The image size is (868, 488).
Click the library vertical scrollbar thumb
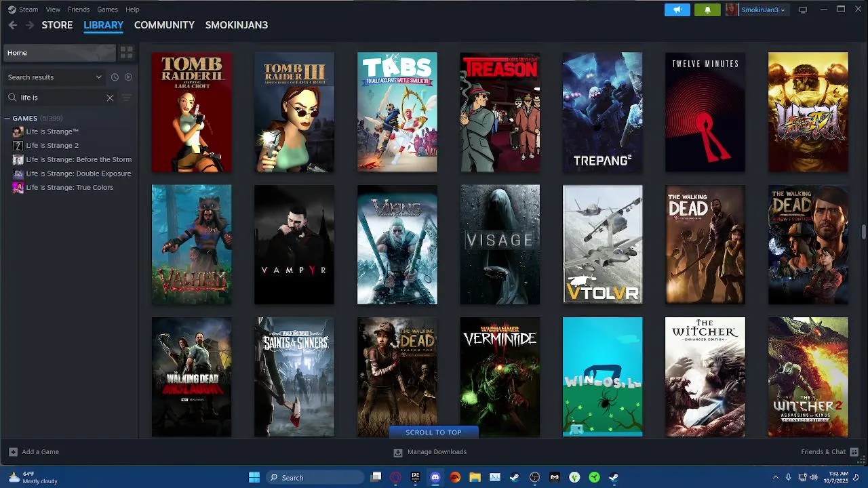[864, 232]
